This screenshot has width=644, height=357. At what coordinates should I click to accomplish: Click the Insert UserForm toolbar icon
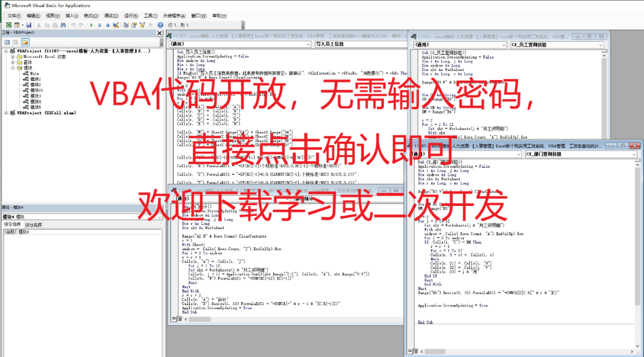point(17,25)
